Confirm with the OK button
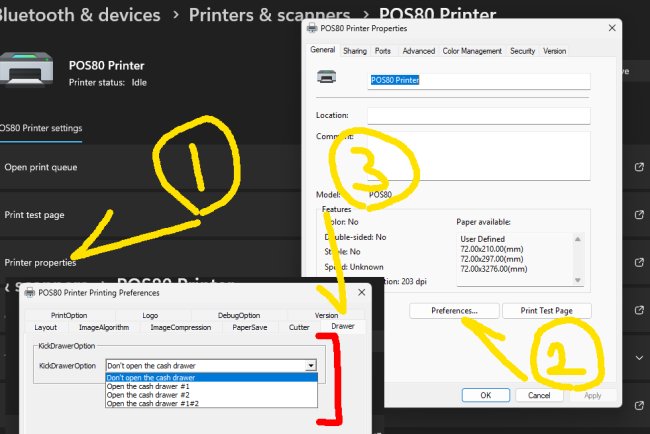The width and height of the screenshot is (650, 434). (x=485, y=395)
